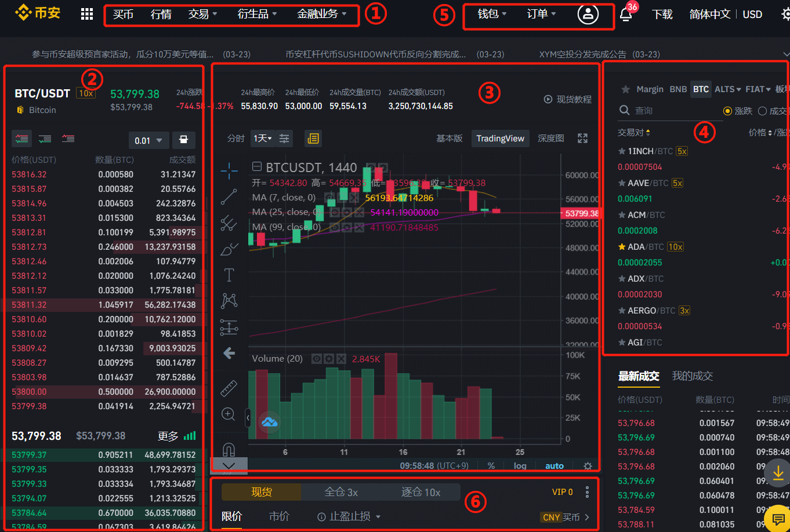Open 我的成交 trades tab
The width and height of the screenshot is (790, 532).
pyautogui.click(x=692, y=376)
